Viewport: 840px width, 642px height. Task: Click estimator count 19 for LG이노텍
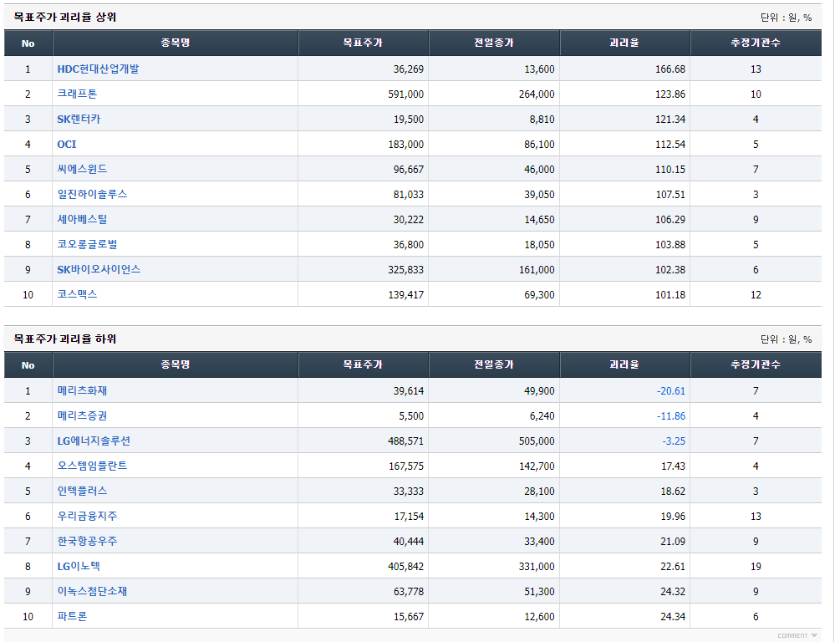click(756, 567)
